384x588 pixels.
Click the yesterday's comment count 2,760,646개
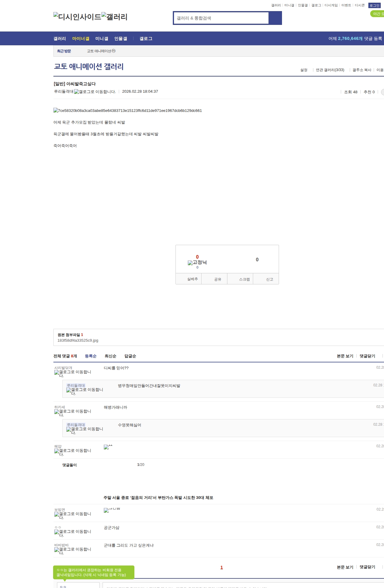click(350, 38)
